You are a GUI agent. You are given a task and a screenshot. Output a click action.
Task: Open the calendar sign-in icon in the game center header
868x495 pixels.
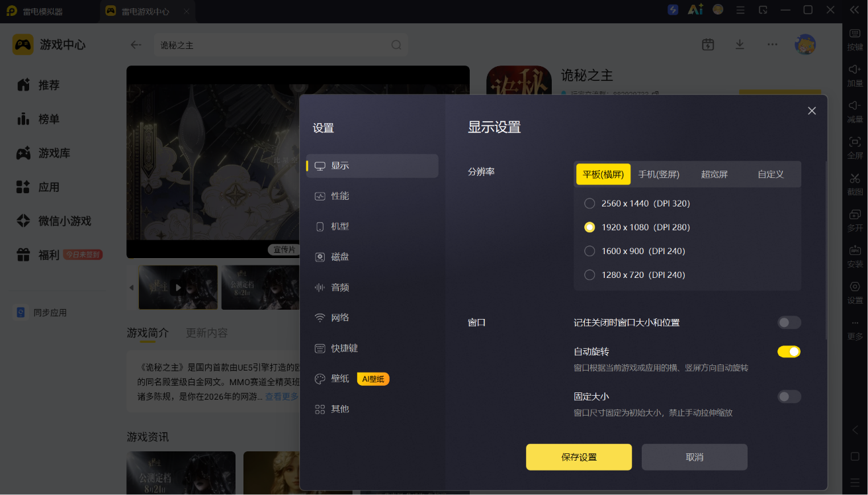coord(708,44)
